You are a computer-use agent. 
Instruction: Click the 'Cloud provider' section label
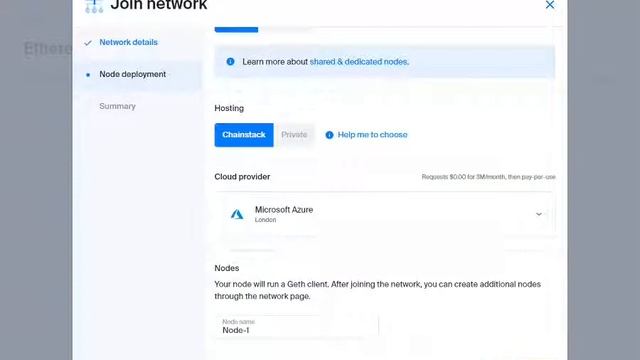pos(242,177)
